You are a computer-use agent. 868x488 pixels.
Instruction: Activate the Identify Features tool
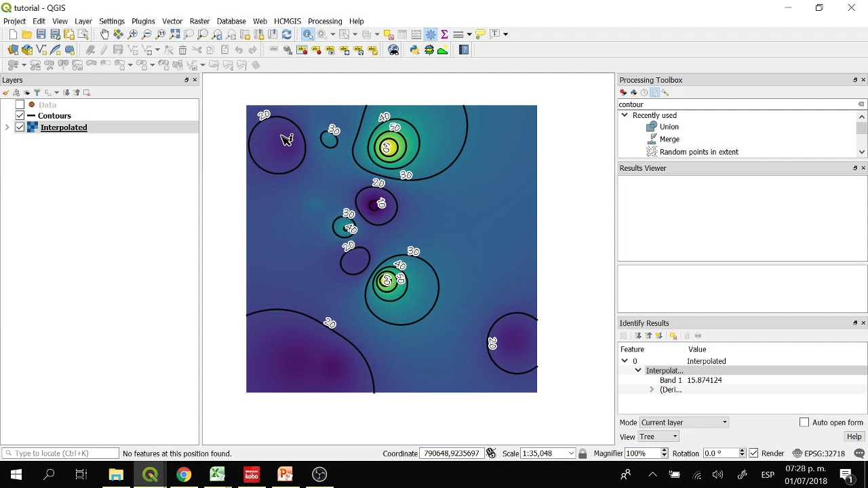tap(308, 34)
